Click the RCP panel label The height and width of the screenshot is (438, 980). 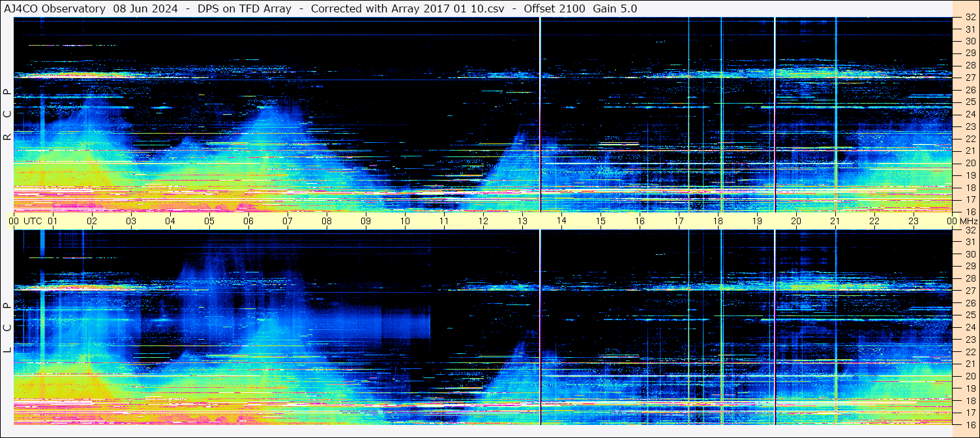pos(7,114)
